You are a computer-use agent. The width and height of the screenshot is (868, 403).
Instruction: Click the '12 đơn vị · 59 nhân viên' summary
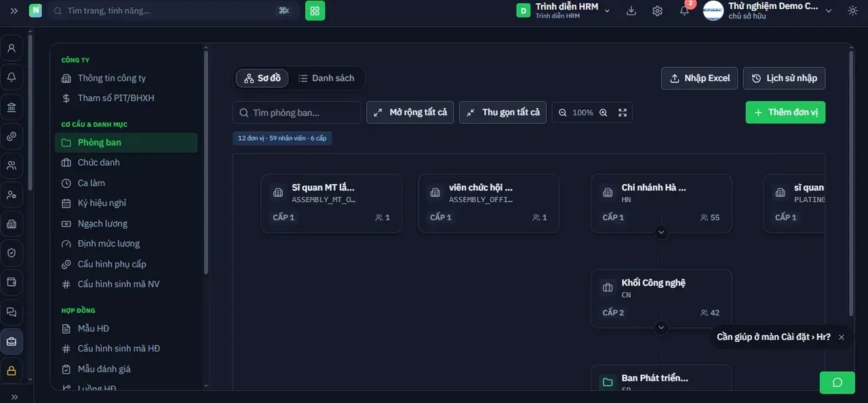(282, 138)
